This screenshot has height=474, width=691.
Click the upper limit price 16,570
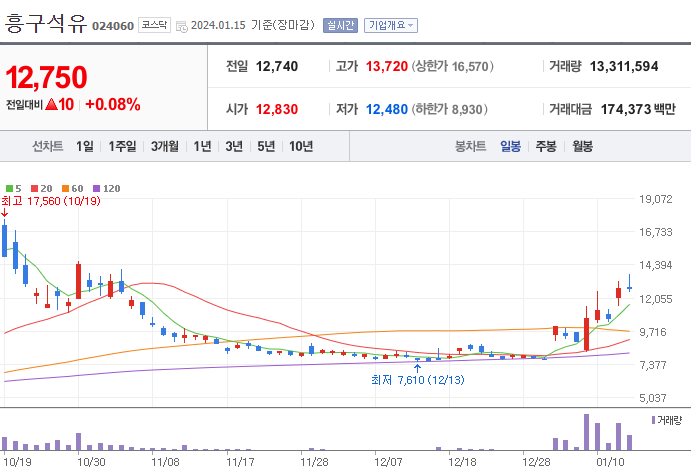point(470,67)
